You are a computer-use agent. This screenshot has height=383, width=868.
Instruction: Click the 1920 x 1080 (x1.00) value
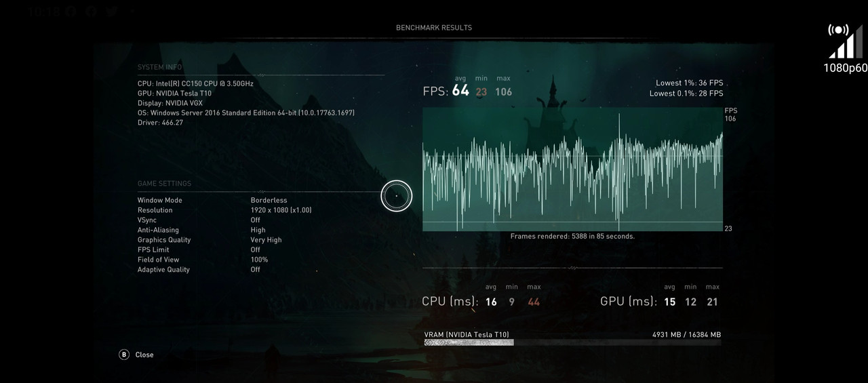[x=281, y=210]
